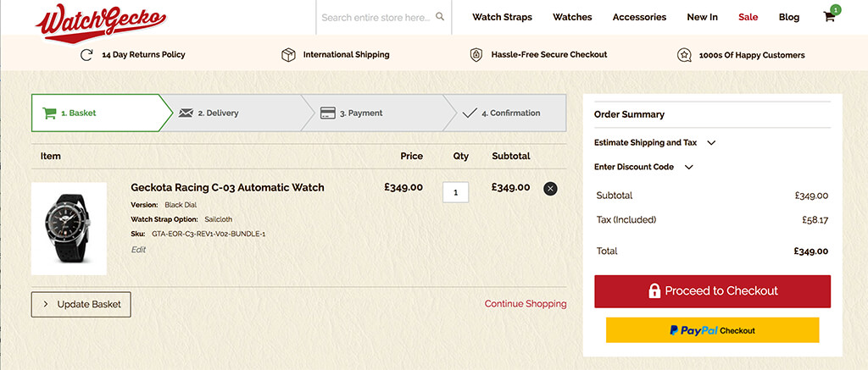The image size is (868, 370).
Task: Open the Watches menu
Action: coord(572,17)
